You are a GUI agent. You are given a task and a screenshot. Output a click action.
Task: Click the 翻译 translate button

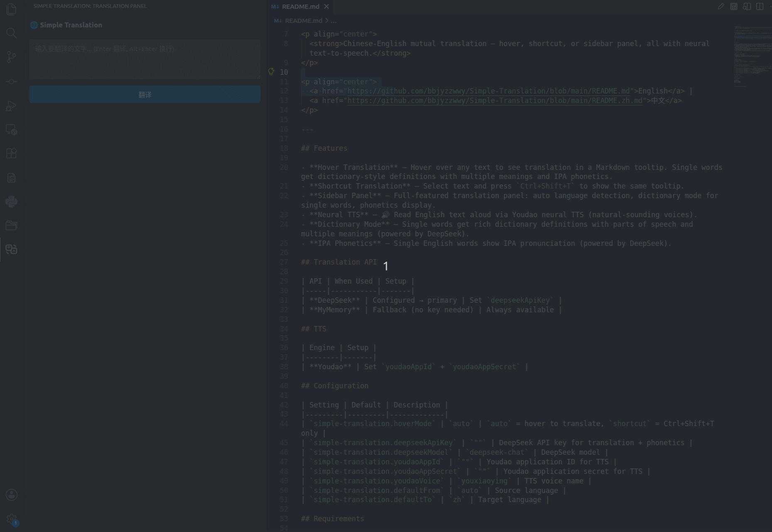point(145,94)
